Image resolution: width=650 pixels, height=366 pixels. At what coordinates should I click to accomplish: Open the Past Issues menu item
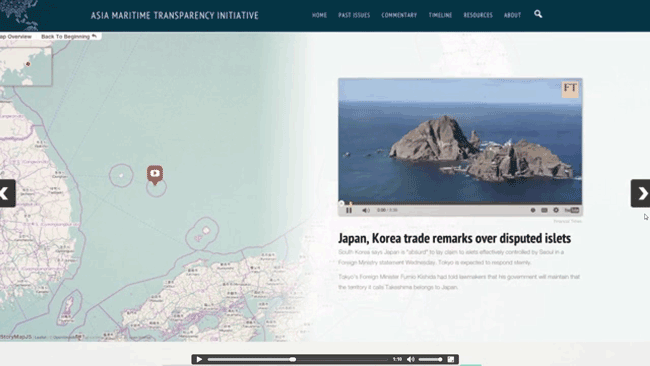tap(354, 15)
